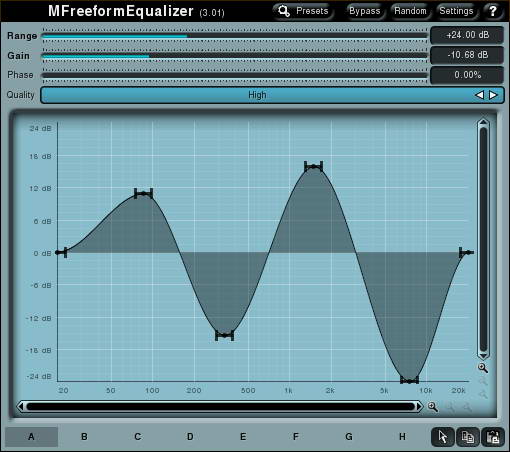Switch to preset slot C

tap(137, 436)
